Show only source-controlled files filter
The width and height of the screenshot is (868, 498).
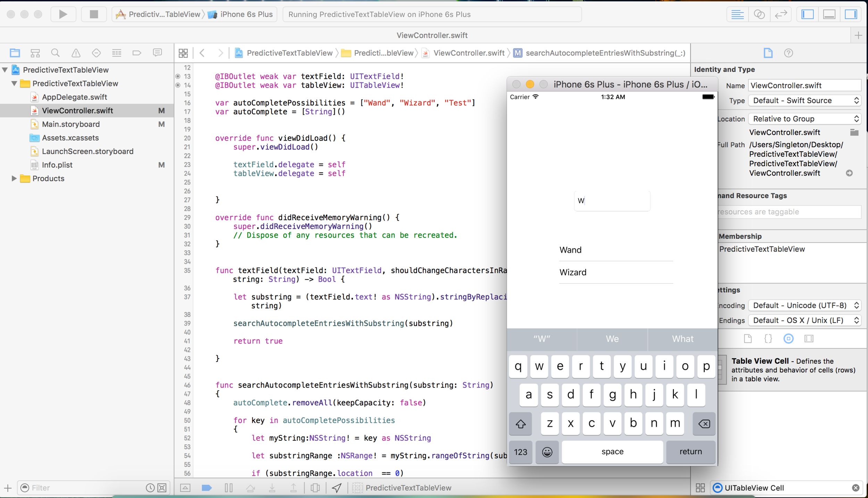(162, 488)
